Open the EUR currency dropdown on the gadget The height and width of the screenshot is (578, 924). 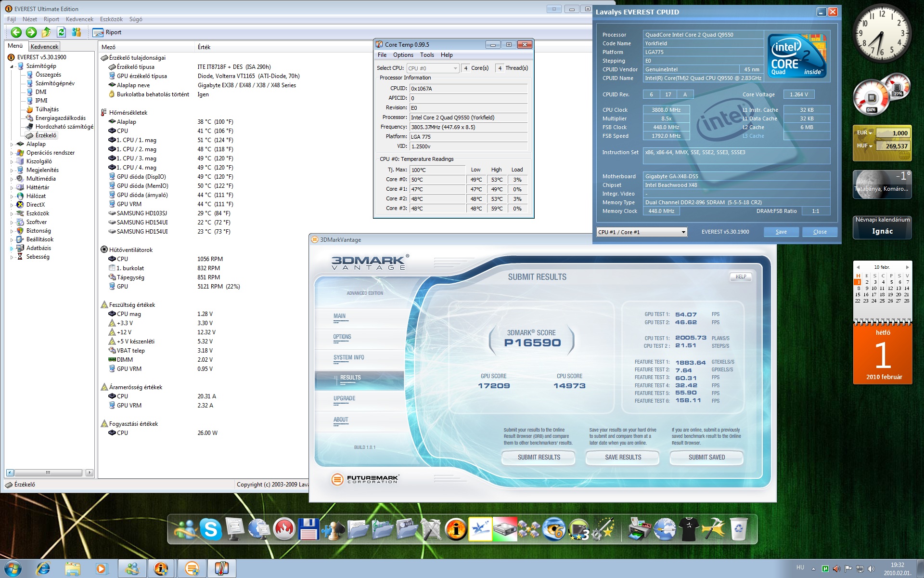point(865,133)
